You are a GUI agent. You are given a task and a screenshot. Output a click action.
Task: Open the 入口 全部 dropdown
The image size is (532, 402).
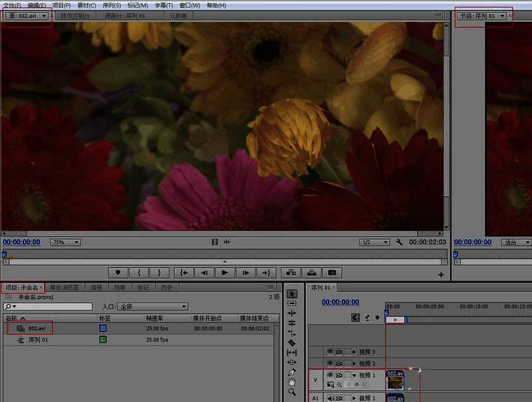pyautogui.click(x=153, y=306)
